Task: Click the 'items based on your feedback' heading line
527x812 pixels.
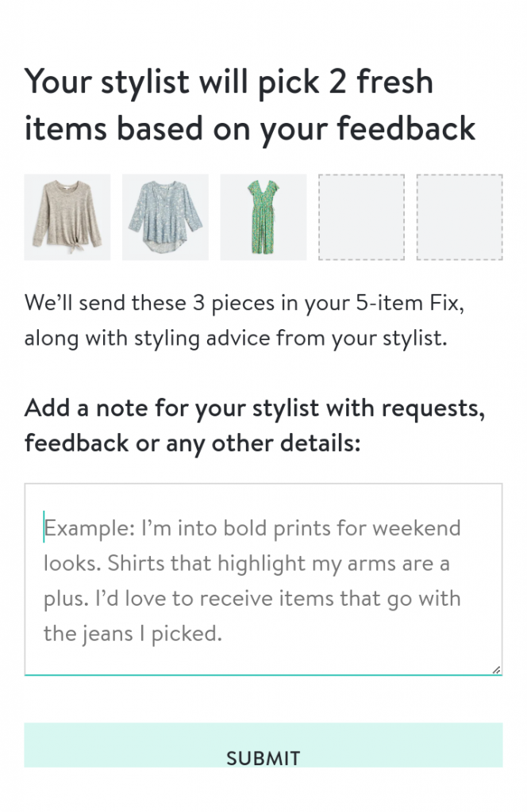Action: [x=250, y=129]
